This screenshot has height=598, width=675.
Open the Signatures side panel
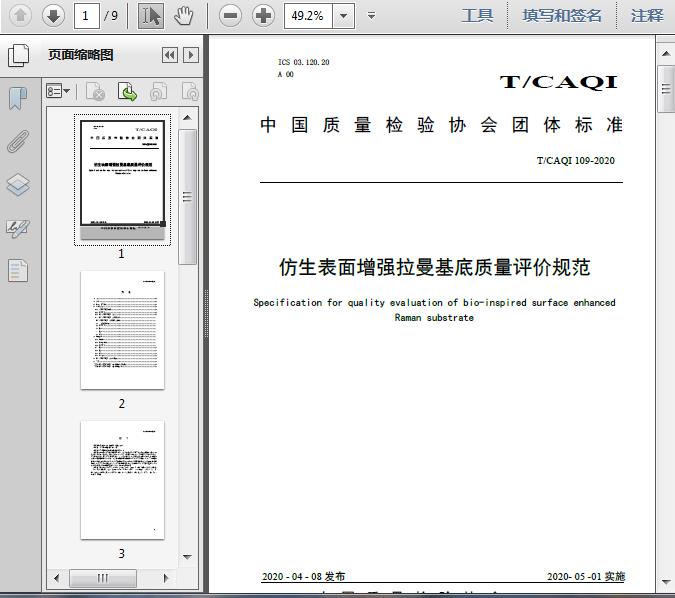pyautogui.click(x=18, y=228)
